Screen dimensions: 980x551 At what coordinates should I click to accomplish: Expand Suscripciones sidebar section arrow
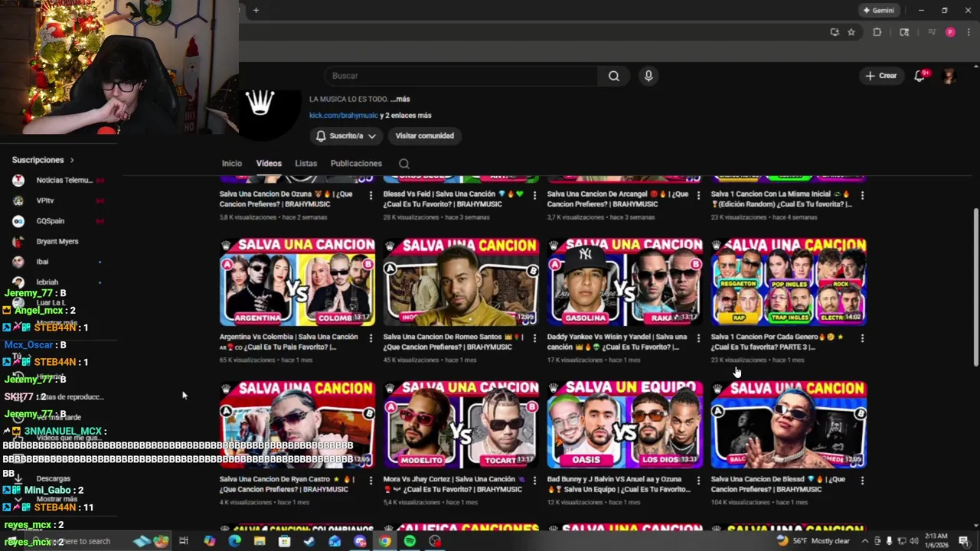72,160
